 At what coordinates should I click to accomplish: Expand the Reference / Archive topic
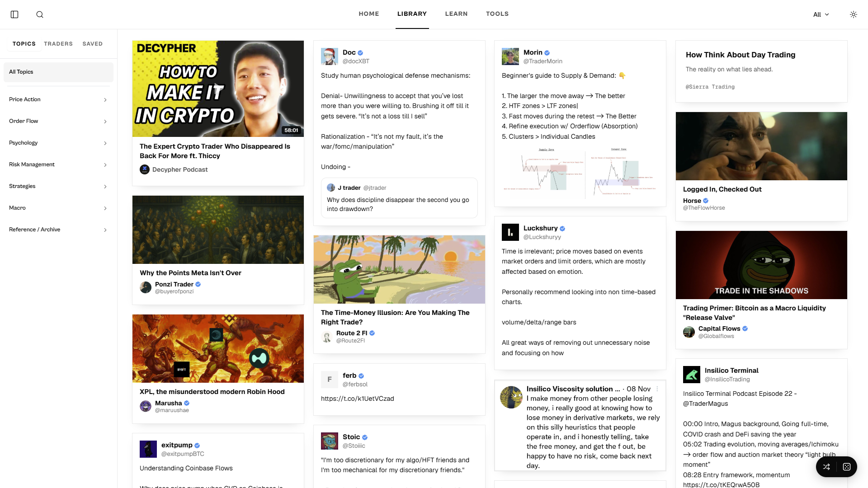tap(58, 230)
